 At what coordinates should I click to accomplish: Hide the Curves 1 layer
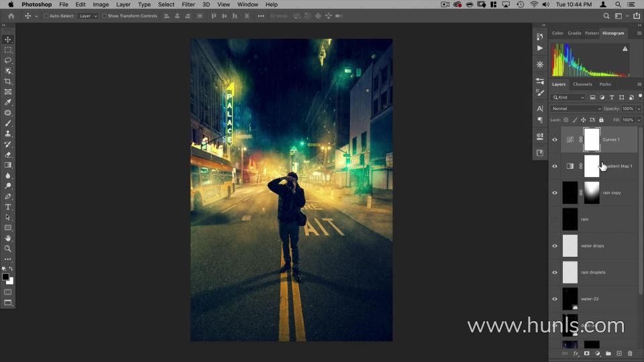pos(555,139)
